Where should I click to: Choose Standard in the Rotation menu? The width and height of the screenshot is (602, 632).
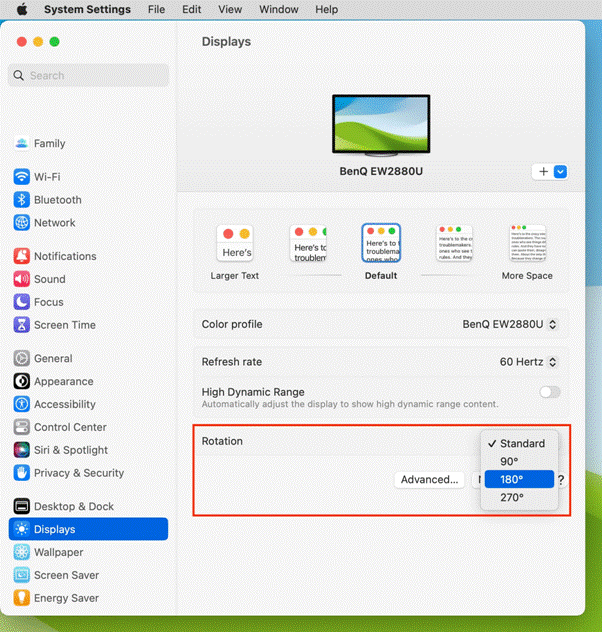click(x=519, y=443)
